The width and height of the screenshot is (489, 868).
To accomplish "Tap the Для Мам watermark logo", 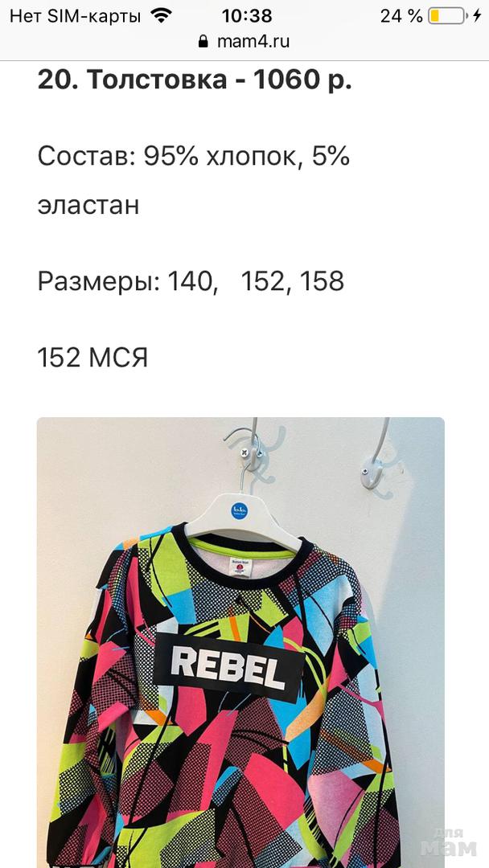I will click(449, 842).
